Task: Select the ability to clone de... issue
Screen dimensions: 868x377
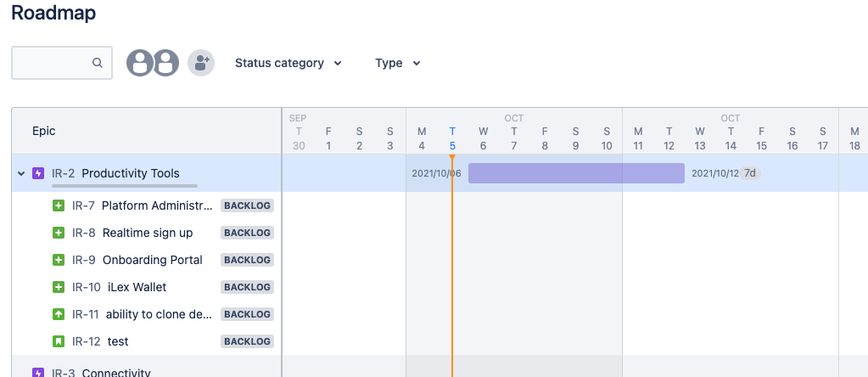Action: 160,314
